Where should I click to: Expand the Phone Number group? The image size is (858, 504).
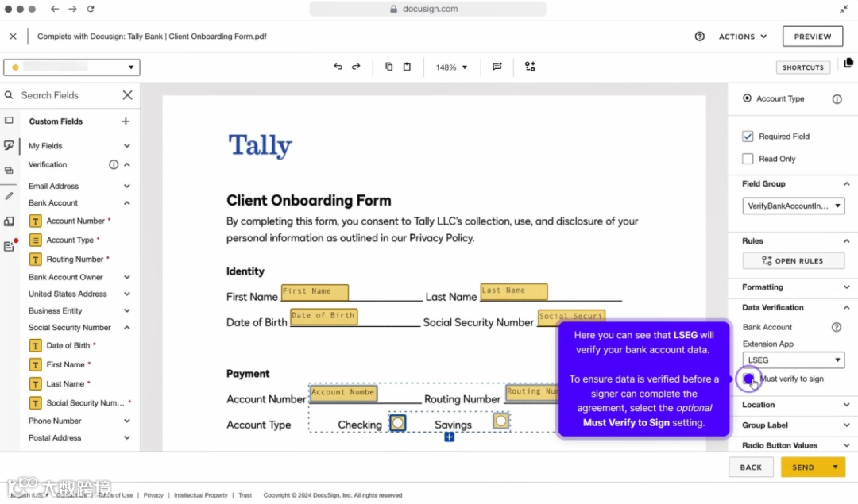pyautogui.click(x=127, y=421)
